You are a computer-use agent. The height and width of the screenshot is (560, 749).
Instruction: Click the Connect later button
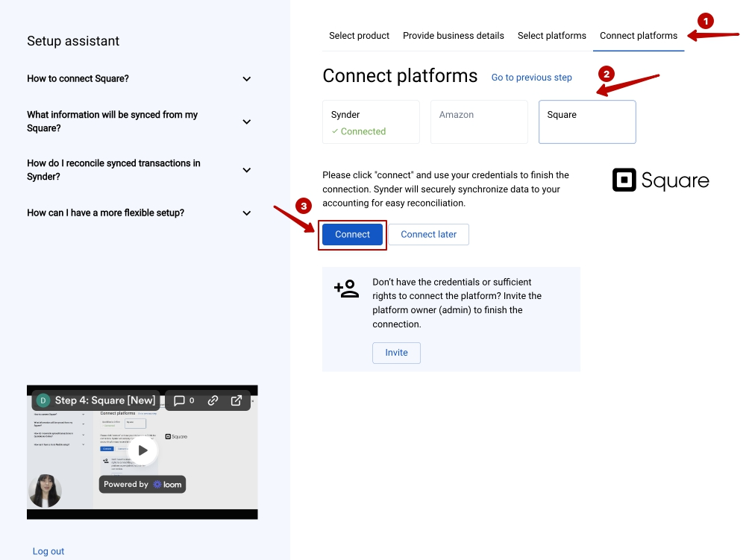click(428, 234)
